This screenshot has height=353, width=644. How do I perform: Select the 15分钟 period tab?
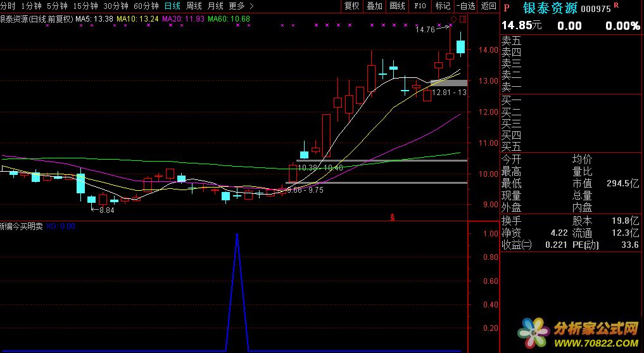click(x=85, y=6)
